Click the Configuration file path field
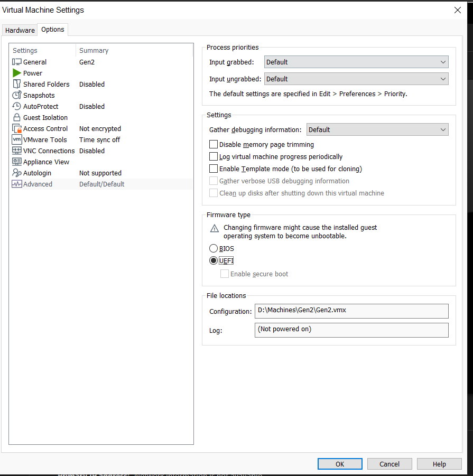 pyautogui.click(x=351, y=311)
